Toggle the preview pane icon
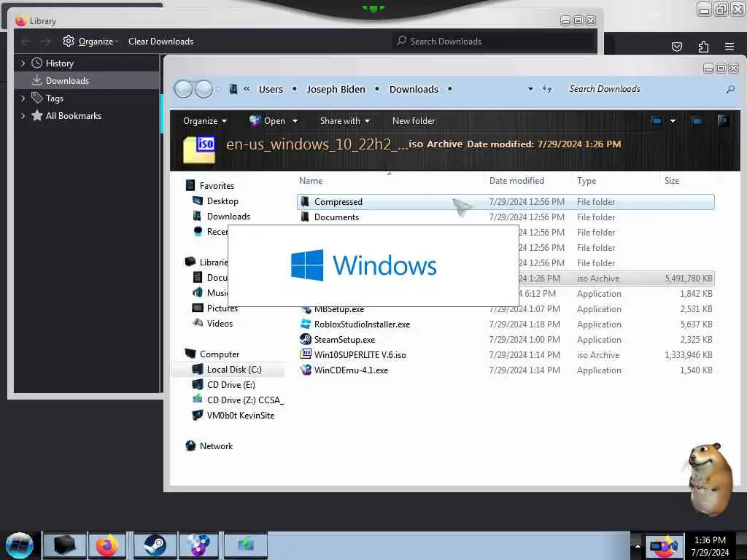Viewport: 747px width, 560px height. pos(697,121)
